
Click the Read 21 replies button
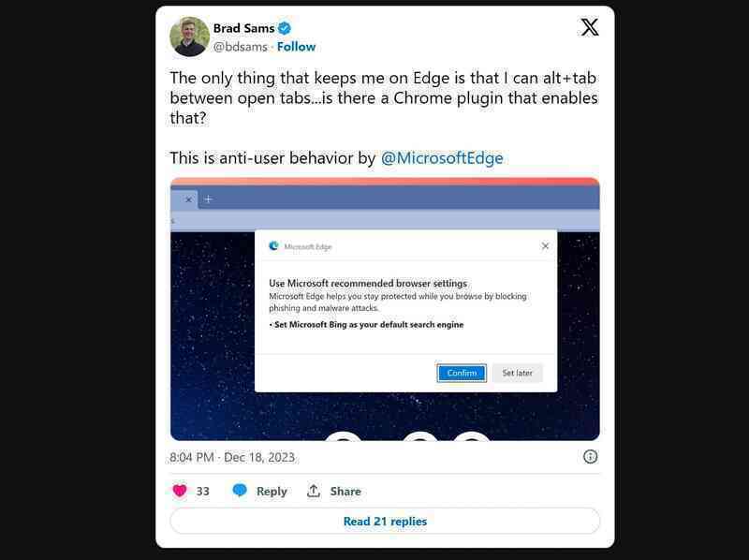[x=385, y=522]
